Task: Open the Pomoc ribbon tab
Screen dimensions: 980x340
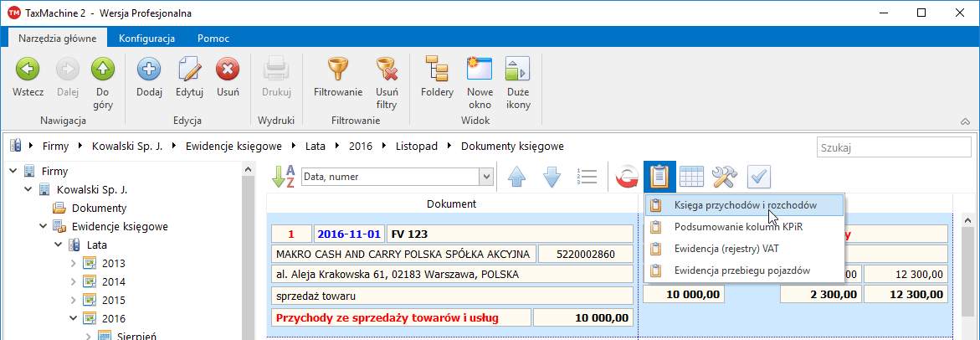Action: pyautogui.click(x=213, y=39)
